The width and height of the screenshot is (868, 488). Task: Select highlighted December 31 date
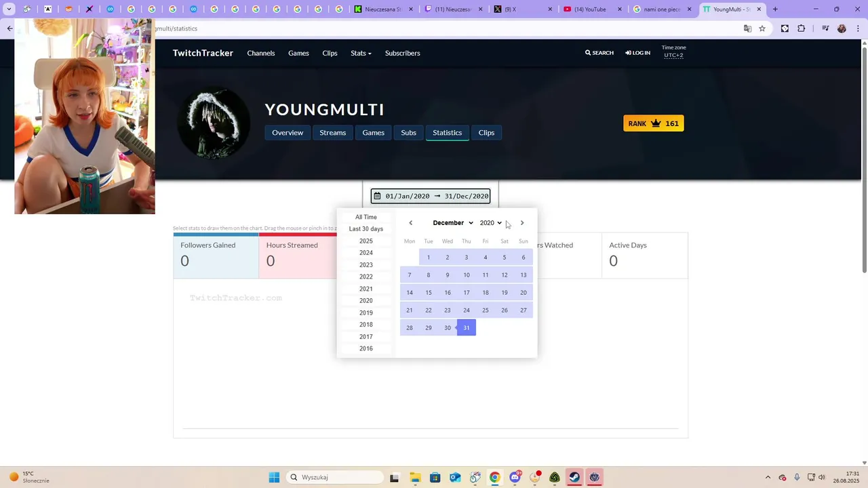(x=467, y=328)
